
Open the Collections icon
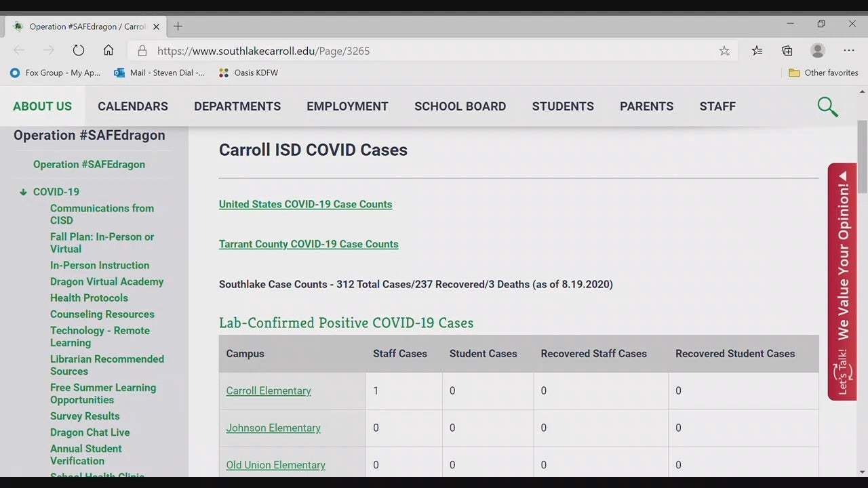(x=787, y=51)
